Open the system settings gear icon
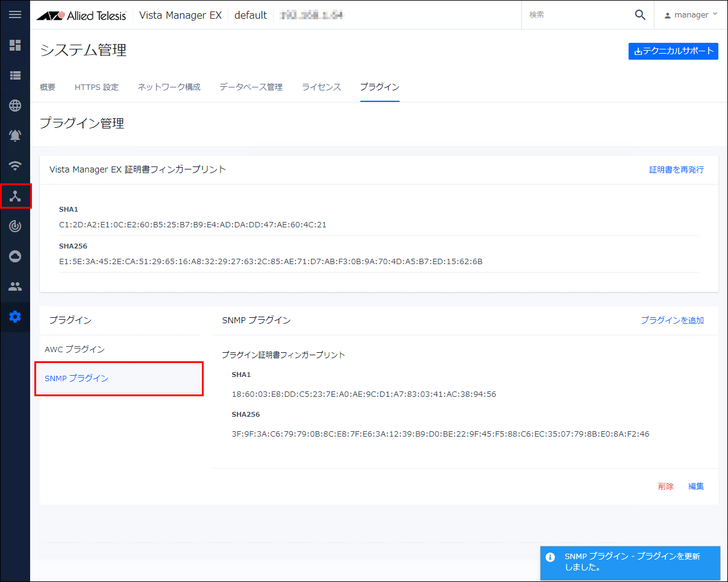728x582 pixels. (x=15, y=317)
